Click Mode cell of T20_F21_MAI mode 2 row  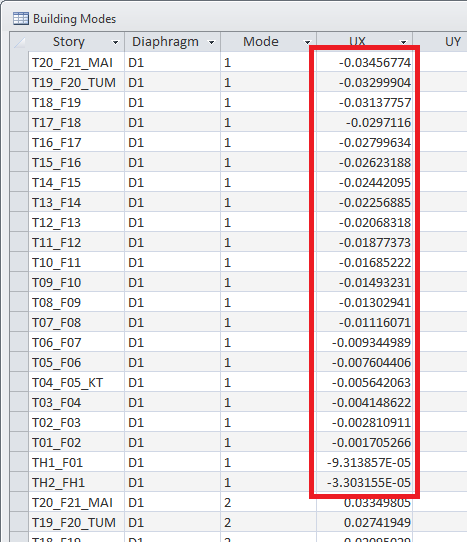click(x=268, y=503)
